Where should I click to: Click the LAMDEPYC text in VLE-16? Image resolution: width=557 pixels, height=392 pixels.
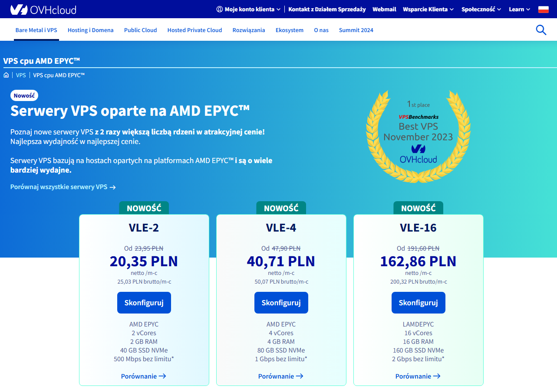(419, 324)
